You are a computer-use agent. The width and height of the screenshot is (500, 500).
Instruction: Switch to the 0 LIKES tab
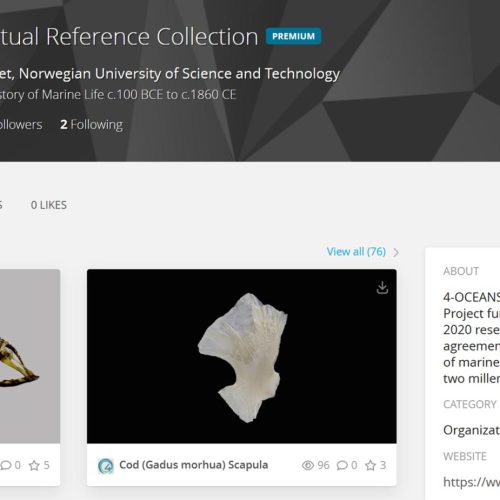point(49,205)
